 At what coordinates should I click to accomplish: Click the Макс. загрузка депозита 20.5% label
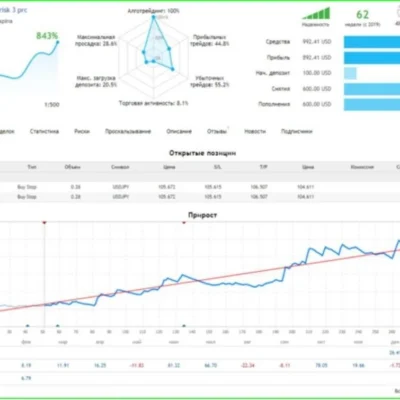(96, 81)
